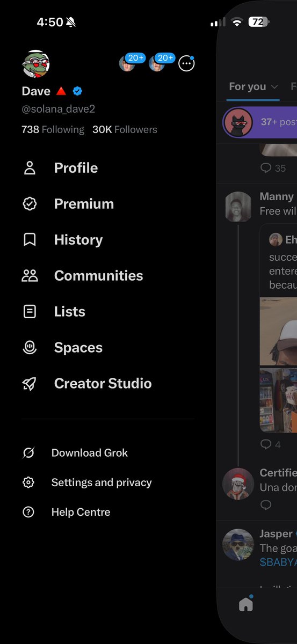This screenshot has width=297, height=644.
Task: Open replies on the post with 35 comments
Action: [x=273, y=168]
